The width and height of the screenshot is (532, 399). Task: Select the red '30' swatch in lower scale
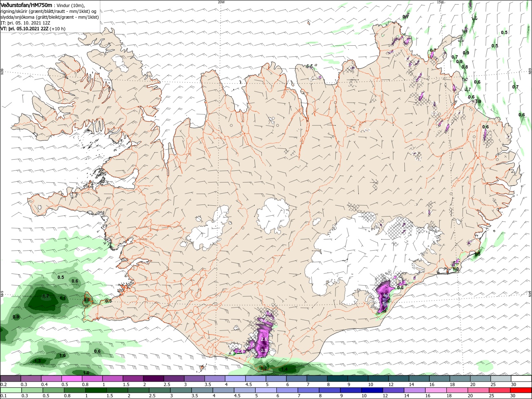pos(521,390)
